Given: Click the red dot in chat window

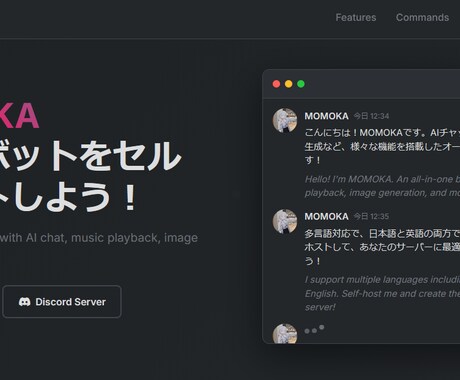Looking at the screenshot, I should coord(276,84).
